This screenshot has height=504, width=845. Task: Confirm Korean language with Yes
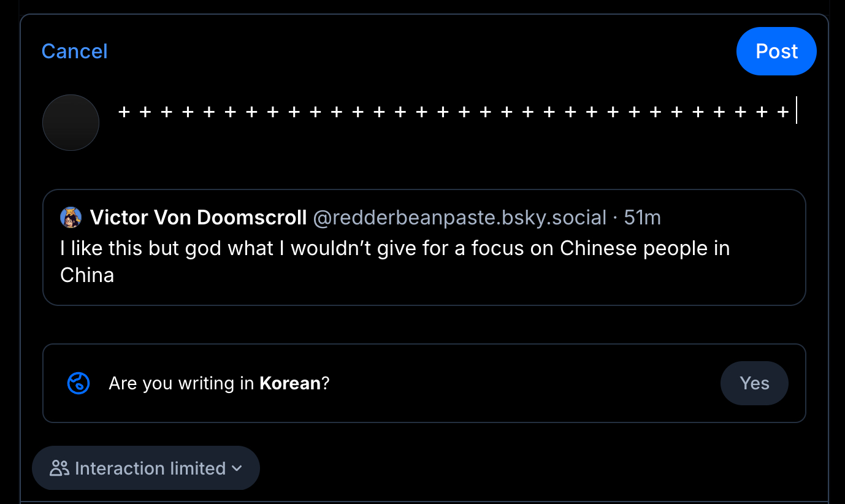(754, 383)
